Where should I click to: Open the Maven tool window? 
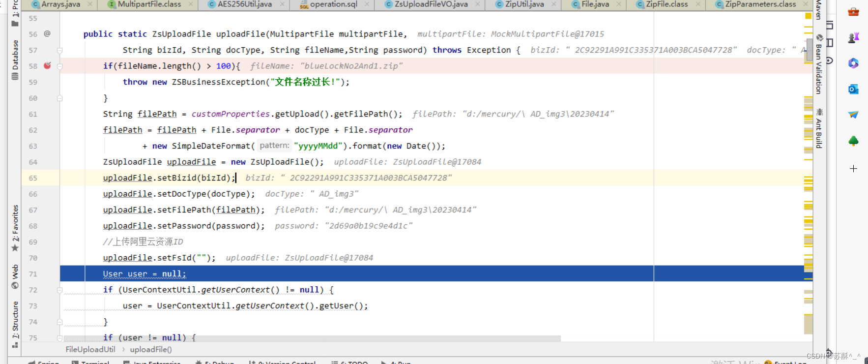pyautogui.click(x=819, y=10)
